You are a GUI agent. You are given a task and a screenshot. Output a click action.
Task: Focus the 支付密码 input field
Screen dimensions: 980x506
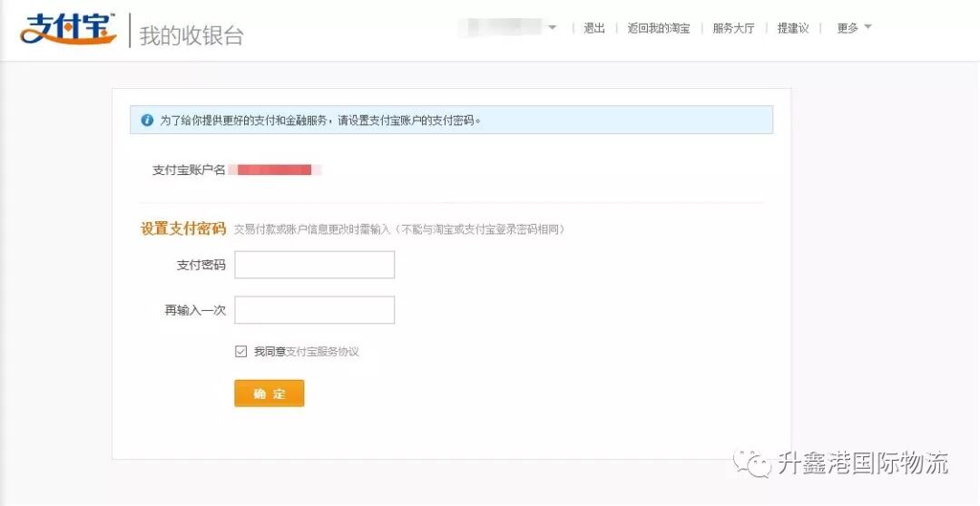[314, 265]
